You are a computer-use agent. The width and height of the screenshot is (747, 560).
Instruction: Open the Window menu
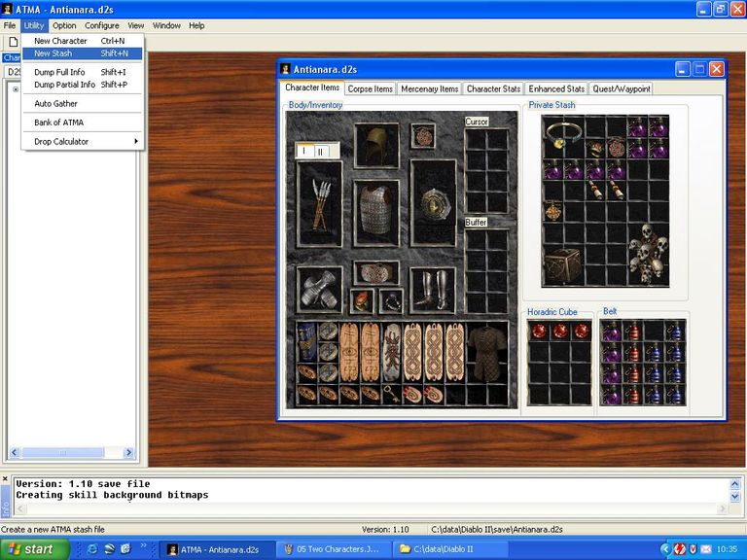pos(166,25)
